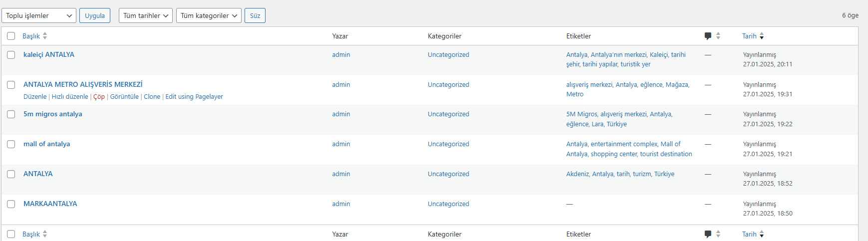868x241 pixels.
Task: Click Hızlı düzenle row action
Action: (70, 97)
